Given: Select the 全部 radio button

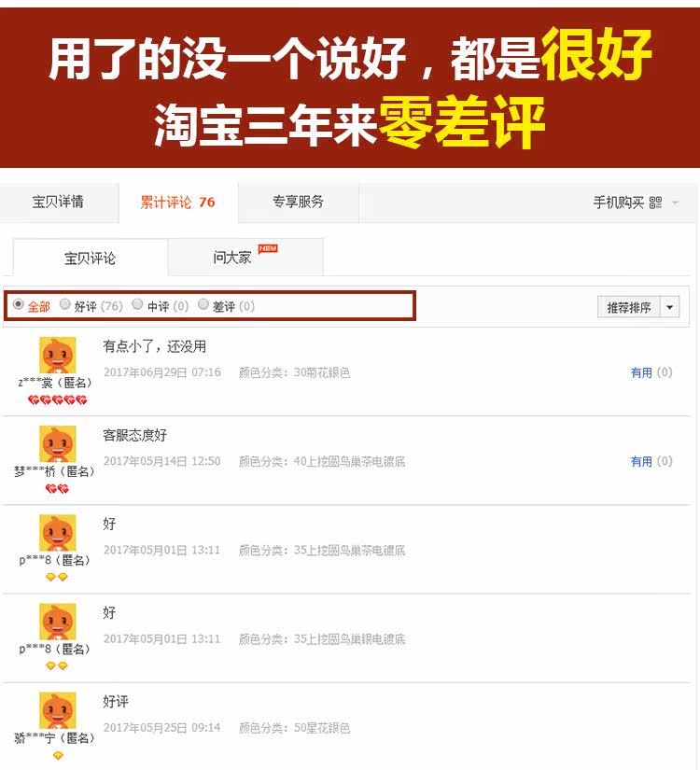Looking at the screenshot, I should (x=18, y=304).
